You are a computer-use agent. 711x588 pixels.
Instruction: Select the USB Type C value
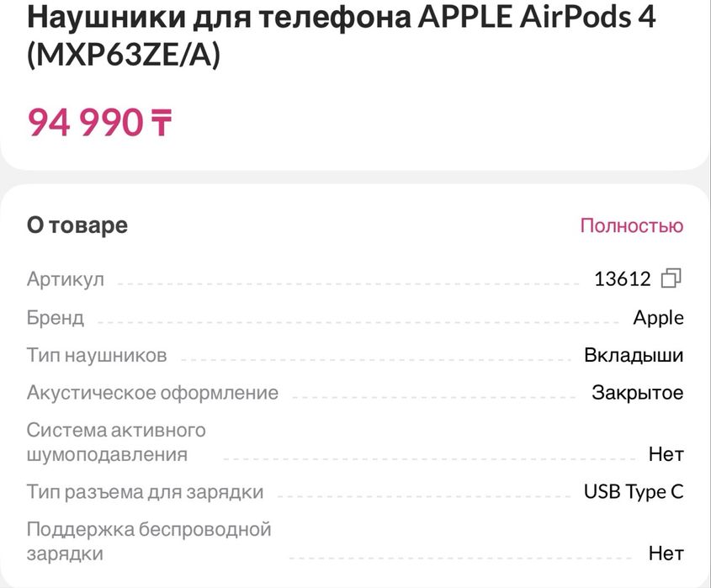tap(634, 492)
